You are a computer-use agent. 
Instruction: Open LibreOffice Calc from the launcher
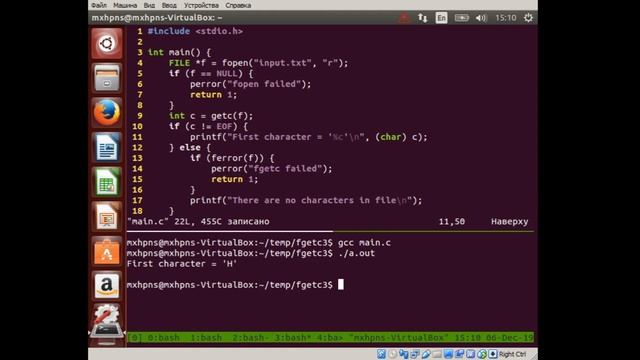[x=107, y=182]
